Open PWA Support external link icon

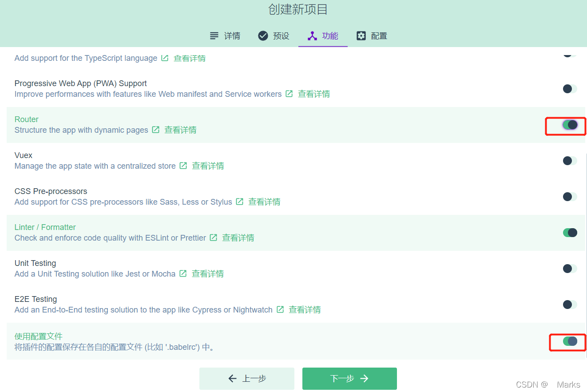pyautogui.click(x=289, y=94)
